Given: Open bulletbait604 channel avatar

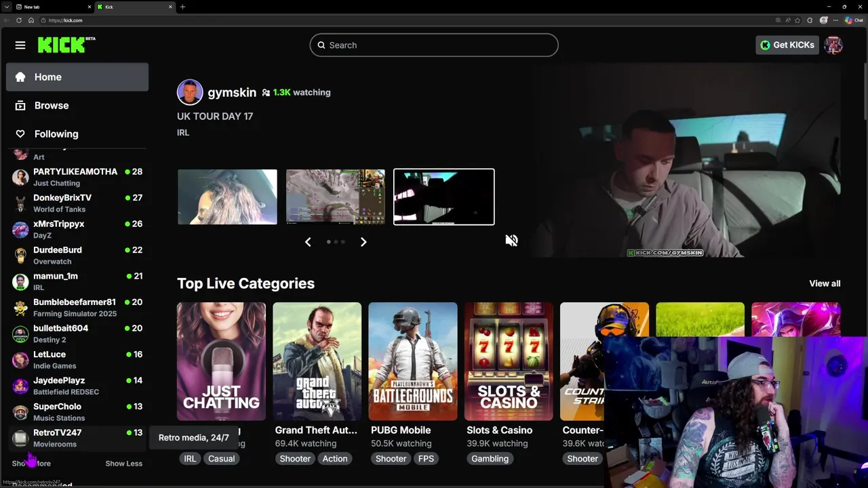Looking at the screenshot, I should 20,334.
